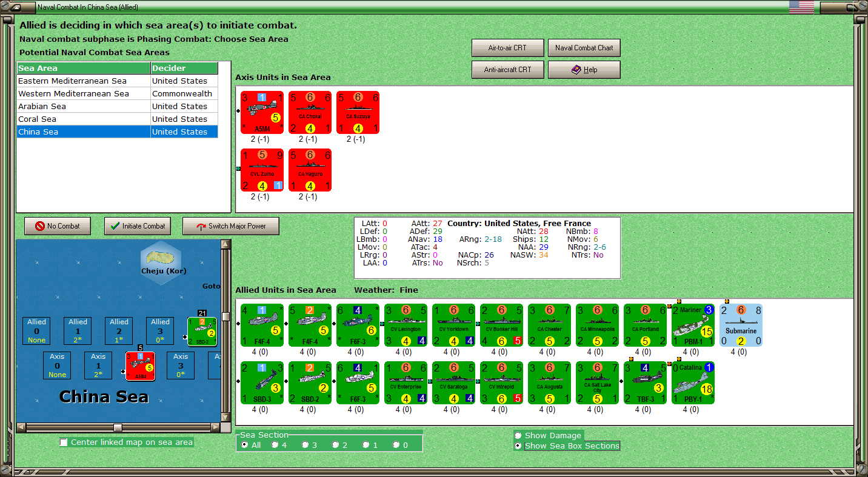Click the No Combat button
The image size is (868, 477).
click(x=57, y=226)
